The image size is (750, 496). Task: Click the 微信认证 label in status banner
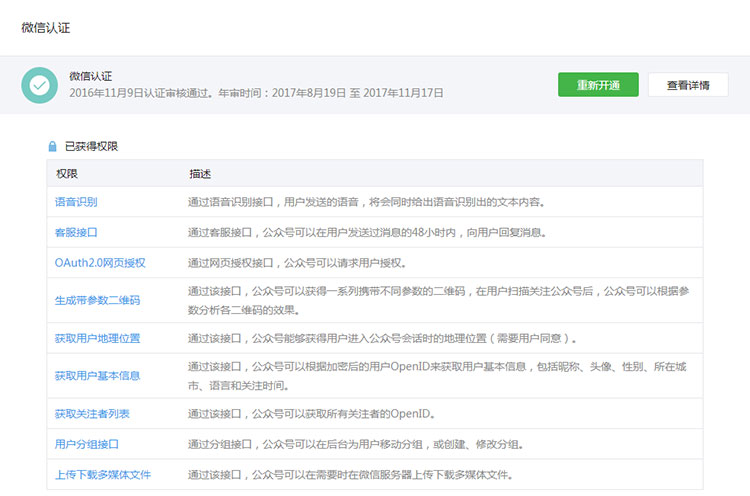point(90,76)
